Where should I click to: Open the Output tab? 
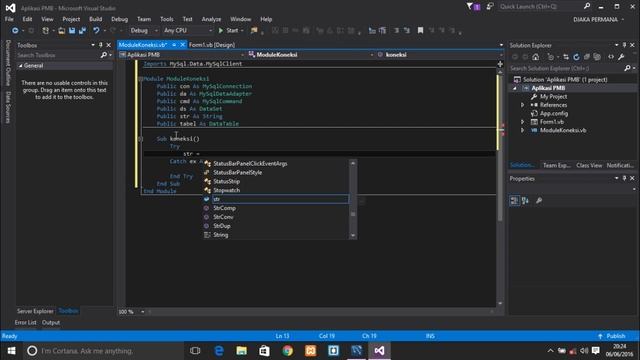pos(51,322)
